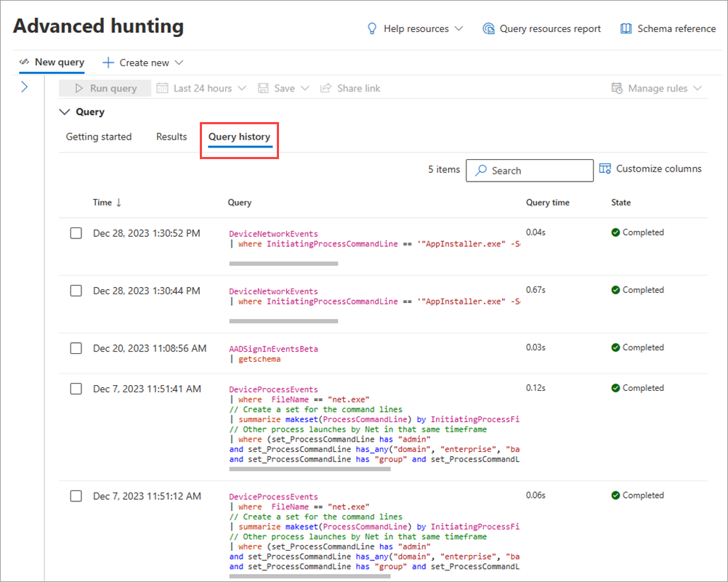The height and width of the screenshot is (582, 728).
Task: Click the Manage rules icon
Action: [x=617, y=88]
